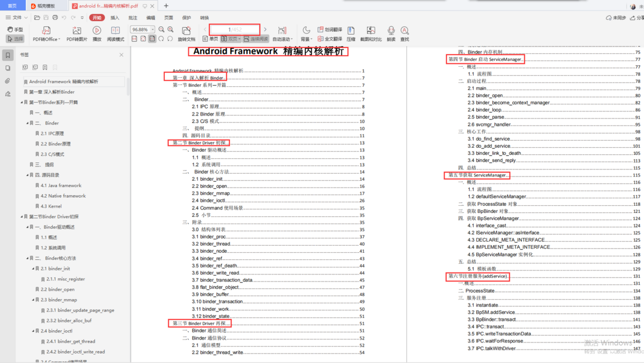This screenshot has width=644, height=363.
Task: Switch to the 开始 ribbon tab
Action: 97,18
